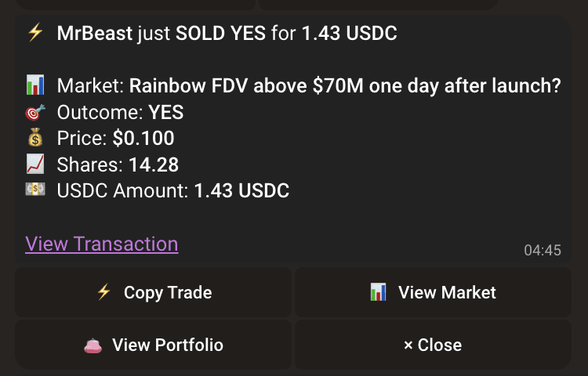
Task: Open the View Transaction link
Action: 102,244
